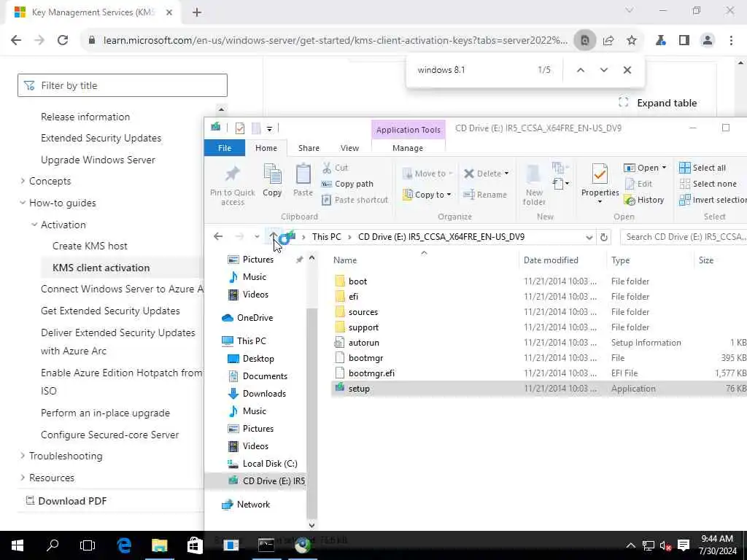This screenshot has width=747, height=560.
Task: Open file History in ribbon
Action: click(644, 200)
